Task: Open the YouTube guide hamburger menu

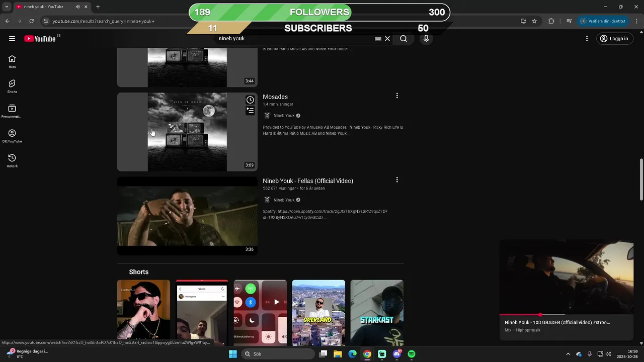Action: tap(12, 39)
